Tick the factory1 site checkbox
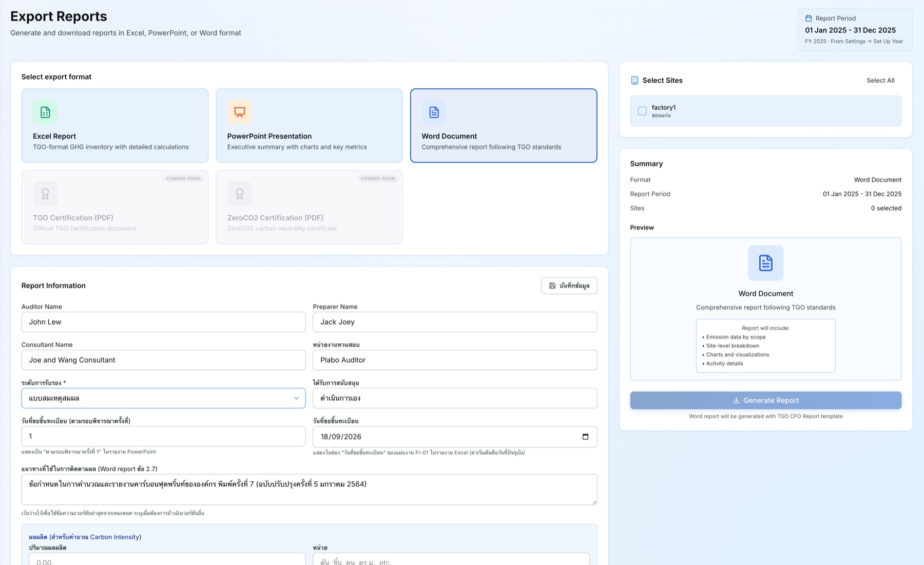This screenshot has width=924, height=565. [x=642, y=111]
